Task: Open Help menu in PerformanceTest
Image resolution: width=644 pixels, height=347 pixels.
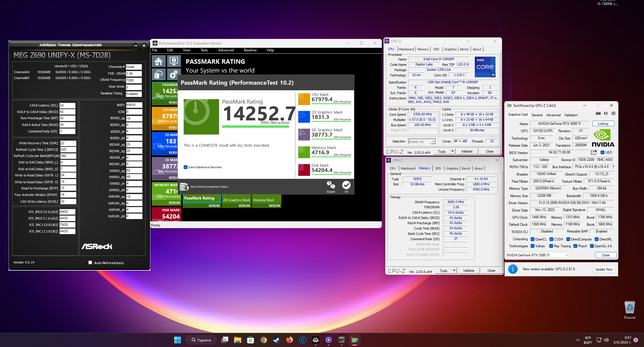Action: 270,50
